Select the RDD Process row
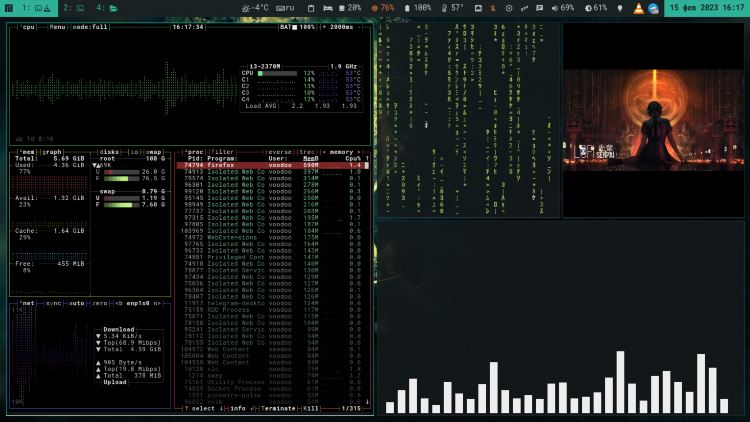Image resolution: width=750 pixels, height=422 pixels. click(x=272, y=310)
